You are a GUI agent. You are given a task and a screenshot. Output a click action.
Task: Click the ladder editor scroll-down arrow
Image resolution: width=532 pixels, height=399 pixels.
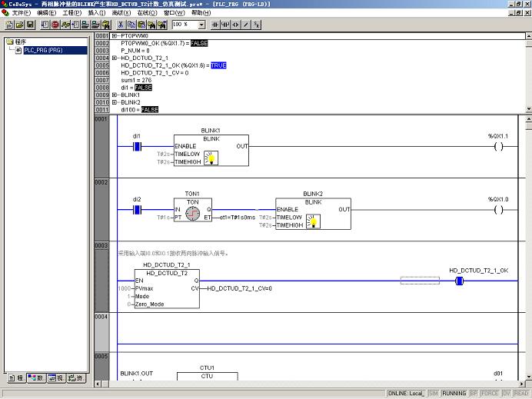point(529,377)
